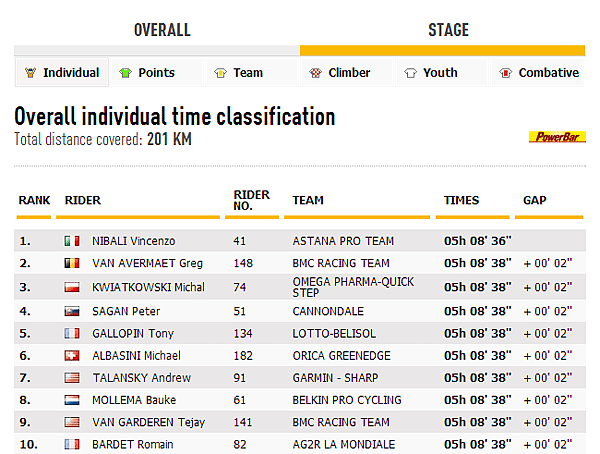
Task: Click the green jersey Points icon
Action: pyautogui.click(x=125, y=72)
